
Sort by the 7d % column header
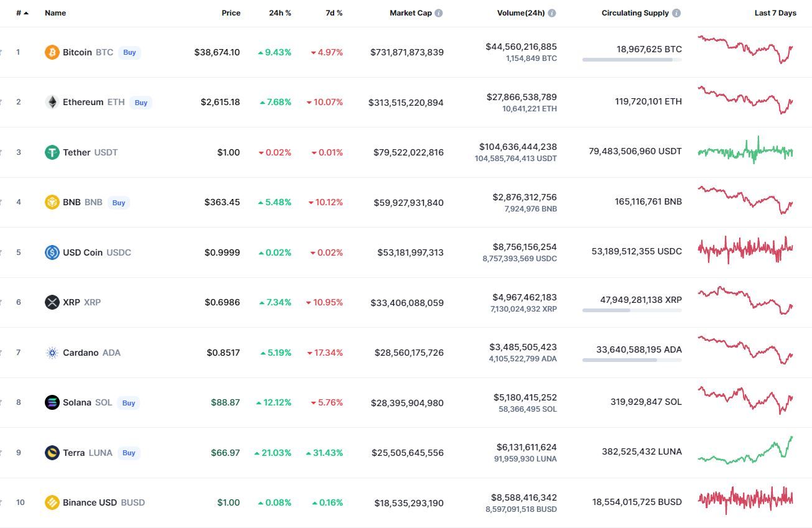334,13
